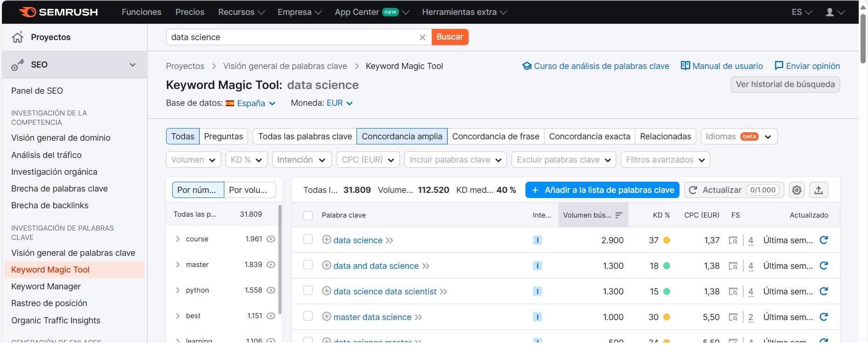868x355 pixels.
Task: Check the data science data scientist checkbox
Action: [x=308, y=291]
